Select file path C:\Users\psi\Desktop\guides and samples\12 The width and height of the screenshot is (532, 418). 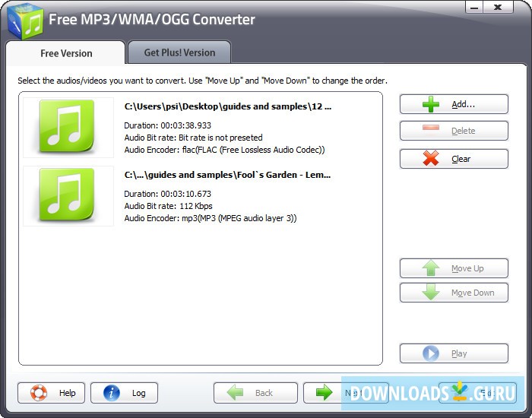coord(228,106)
